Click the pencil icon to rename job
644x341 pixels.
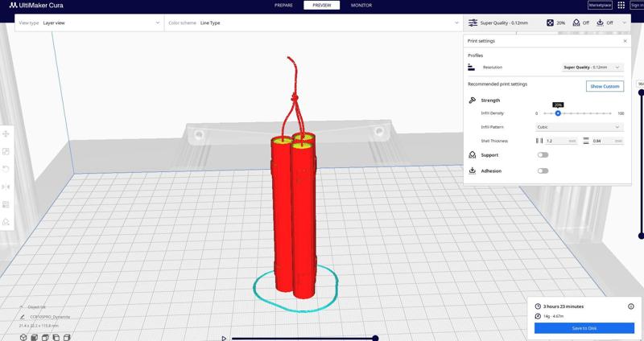point(23,317)
